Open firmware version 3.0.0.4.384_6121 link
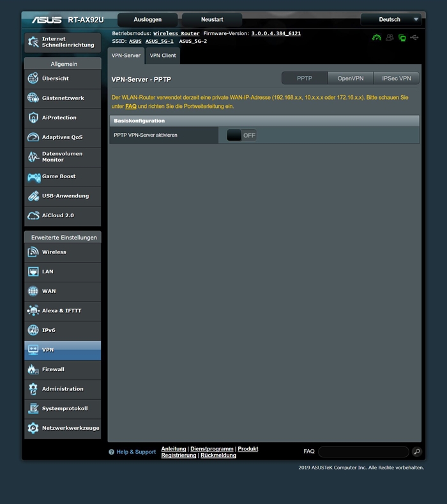This screenshot has height=504, width=447. tap(276, 33)
